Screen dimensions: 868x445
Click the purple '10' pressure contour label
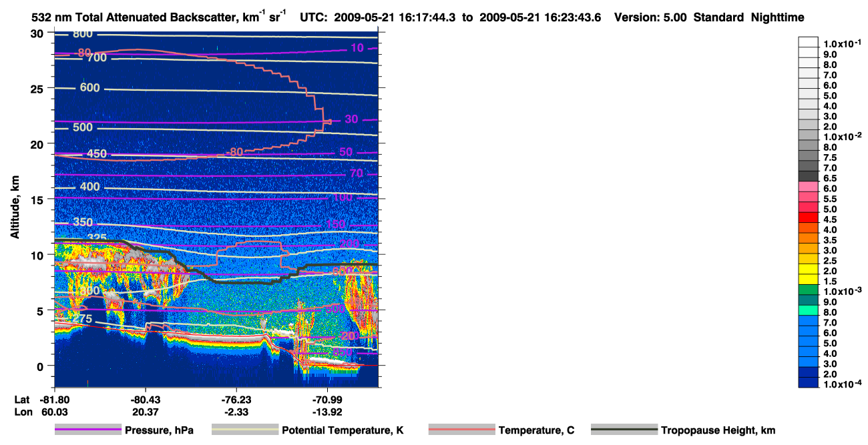click(x=357, y=47)
